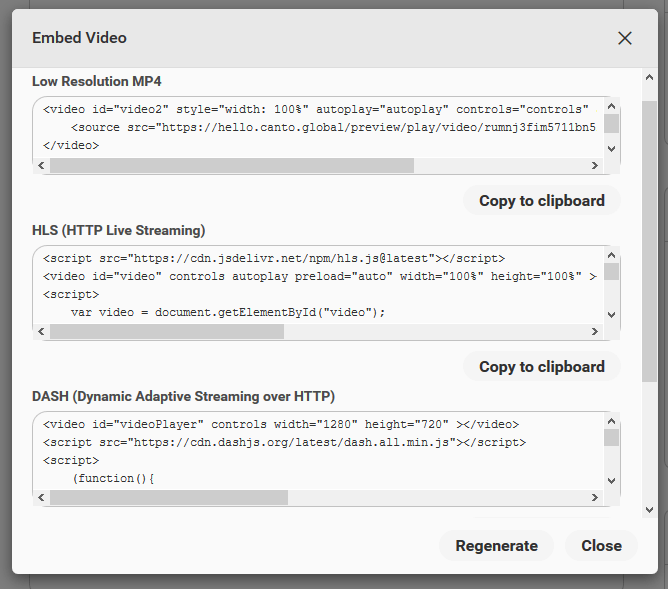
Task: Click down arrow of HLS code vertical scrollbar
Action: [611, 315]
